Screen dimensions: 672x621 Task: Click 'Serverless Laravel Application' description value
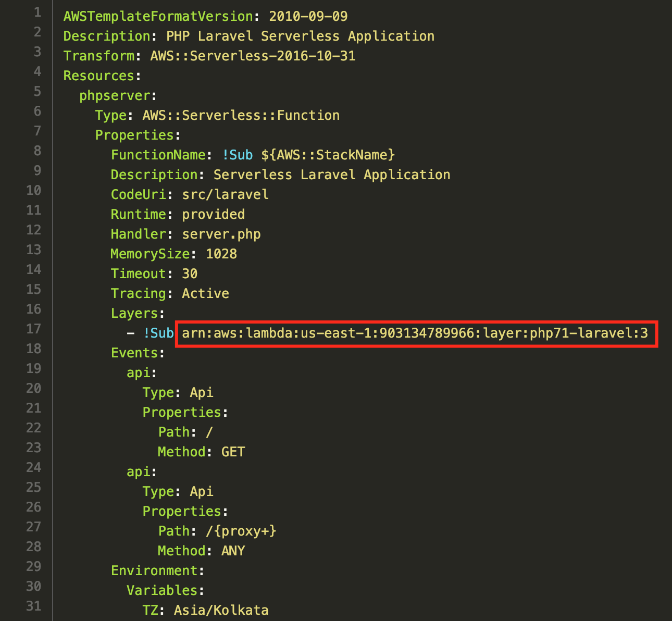click(332, 175)
